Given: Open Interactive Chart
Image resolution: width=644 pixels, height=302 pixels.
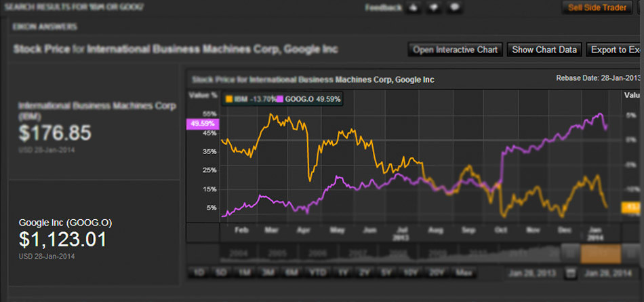Looking at the screenshot, I should (x=455, y=50).
